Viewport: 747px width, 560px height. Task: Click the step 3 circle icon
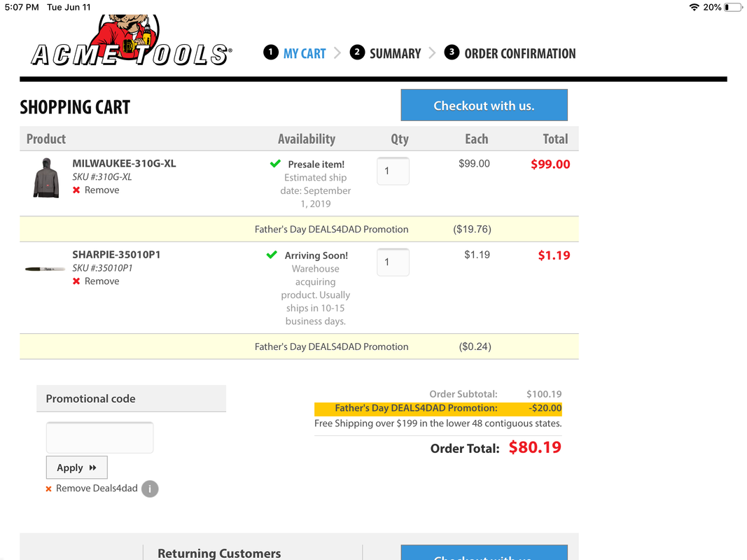(452, 52)
